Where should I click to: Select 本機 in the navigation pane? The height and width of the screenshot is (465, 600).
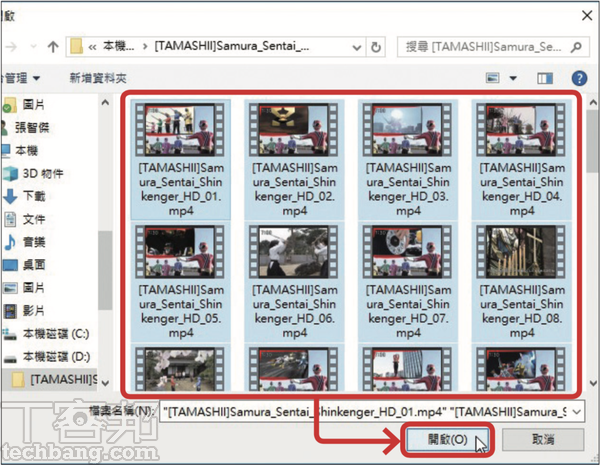pos(26,150)
